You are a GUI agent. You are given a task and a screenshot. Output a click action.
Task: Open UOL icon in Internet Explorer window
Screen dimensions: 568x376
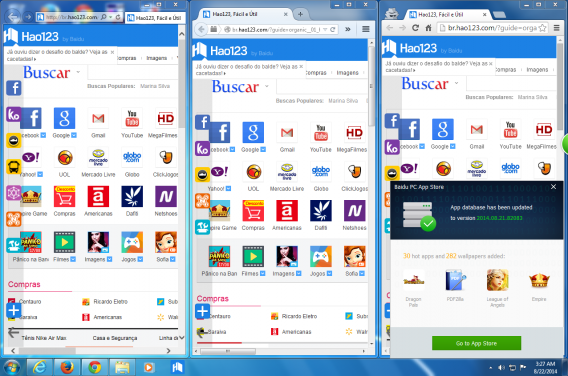tap(65, 158)
